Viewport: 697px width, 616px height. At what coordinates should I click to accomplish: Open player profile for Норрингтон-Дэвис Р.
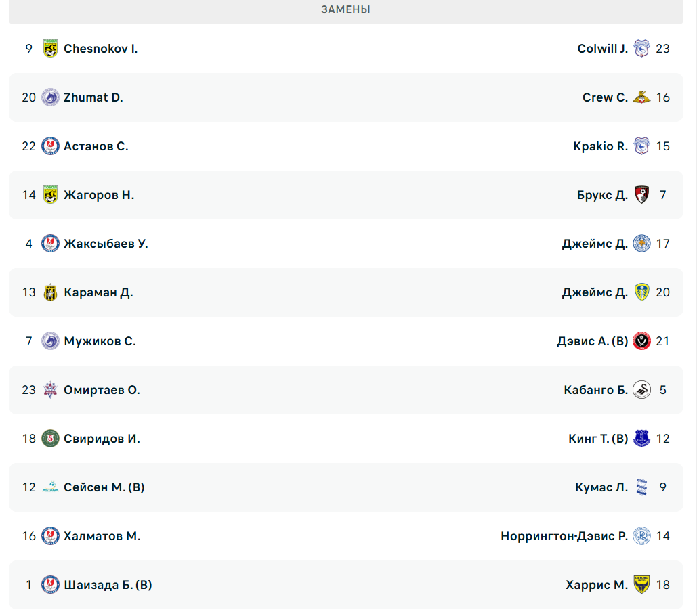click(564, 536)
